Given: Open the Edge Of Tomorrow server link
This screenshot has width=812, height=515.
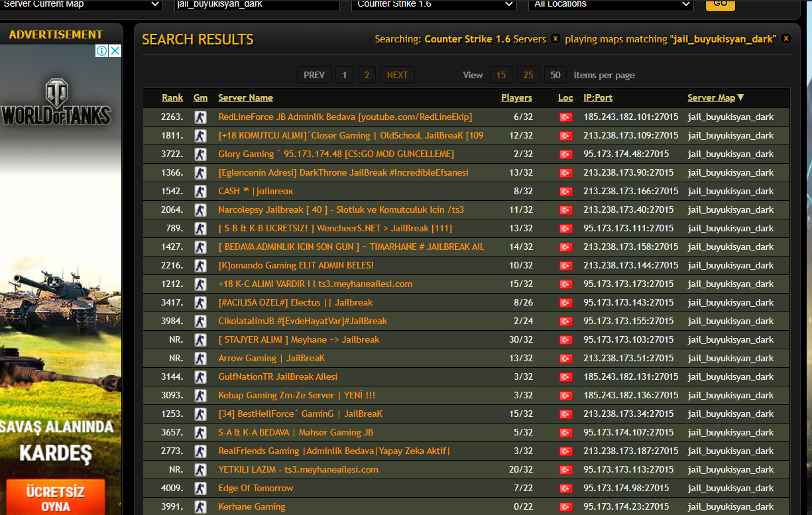Looking at the screenshot, I should (256, 488).
